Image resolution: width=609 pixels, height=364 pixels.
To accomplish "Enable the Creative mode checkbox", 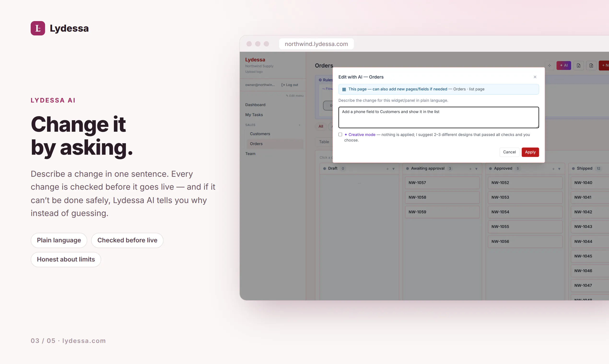I will (340, 134).
